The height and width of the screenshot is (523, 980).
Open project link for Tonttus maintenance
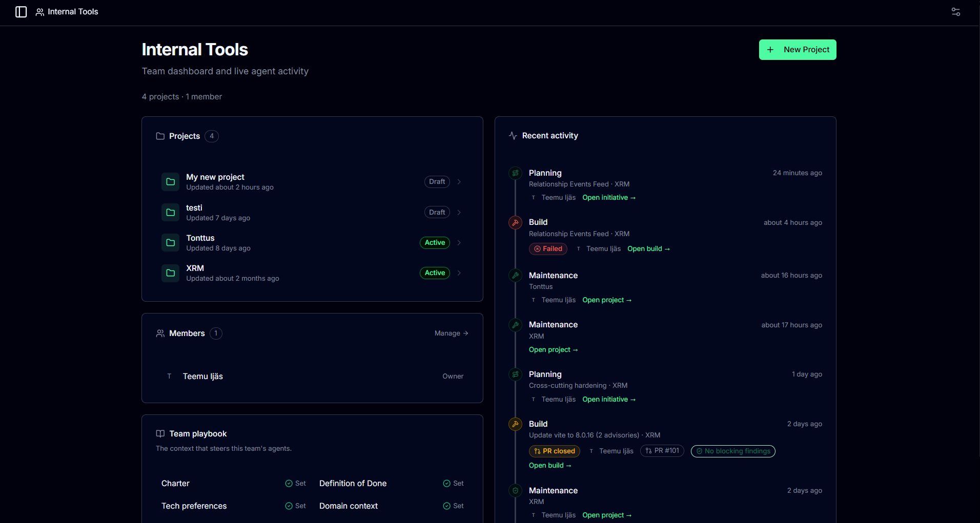[607, 300]
